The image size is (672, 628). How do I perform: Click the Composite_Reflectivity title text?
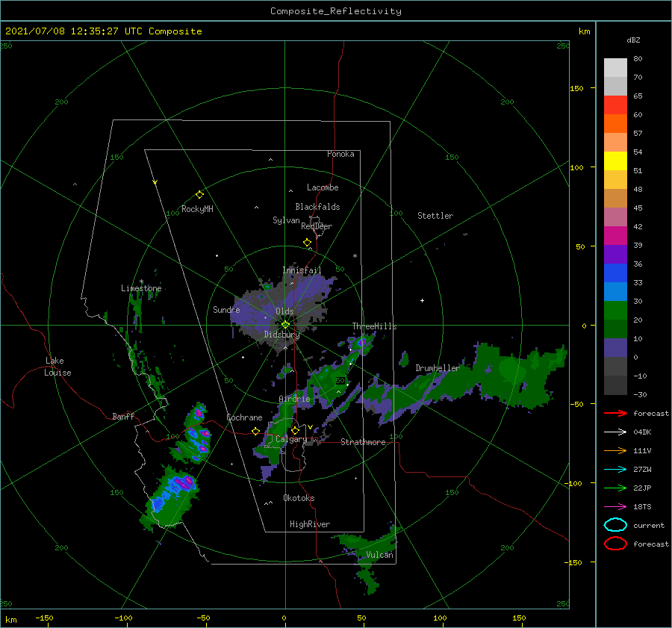(x=336, y=11)
